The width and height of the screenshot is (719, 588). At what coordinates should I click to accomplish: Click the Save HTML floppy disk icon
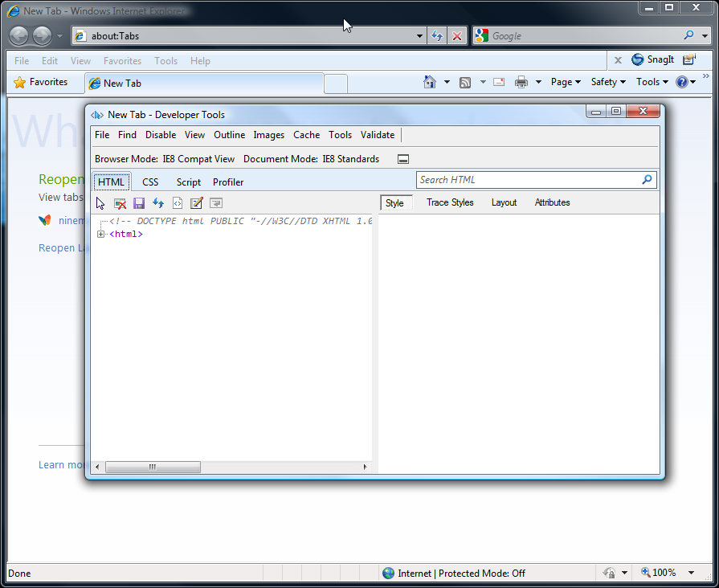coord(139,203)
